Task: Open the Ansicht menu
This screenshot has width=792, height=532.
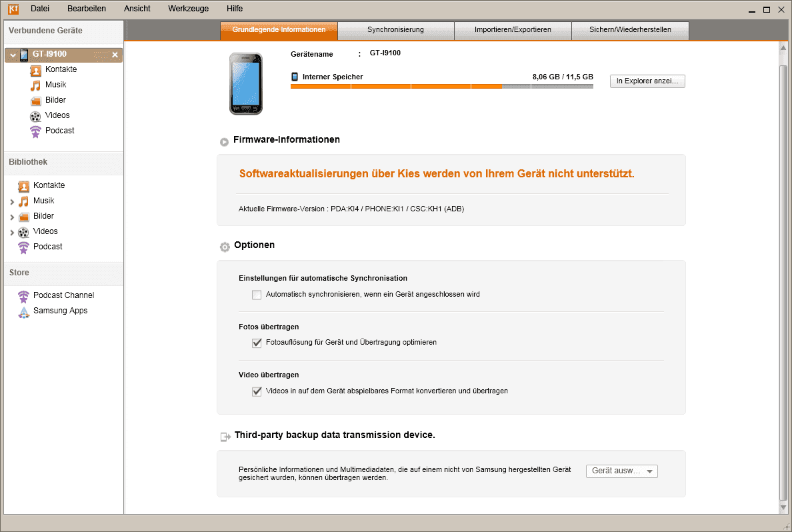Action: 137,9
